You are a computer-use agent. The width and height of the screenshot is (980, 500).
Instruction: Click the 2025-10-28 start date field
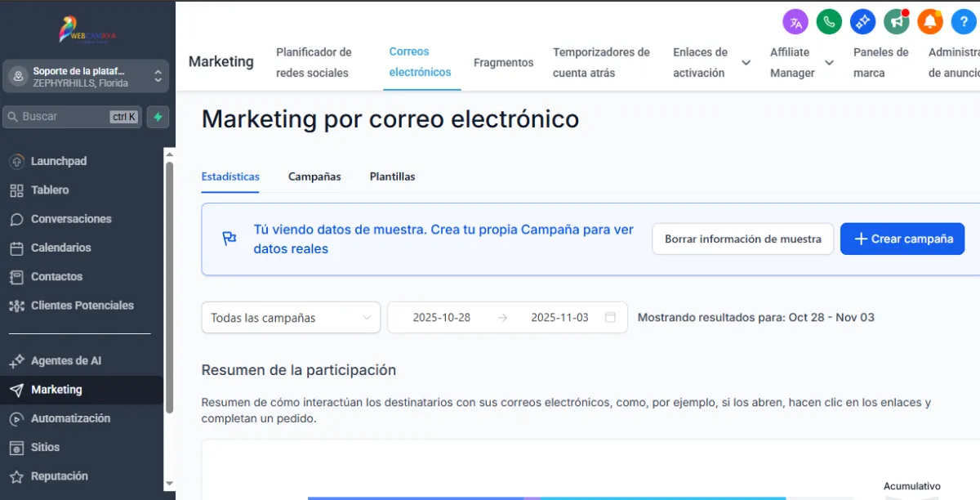442,318
